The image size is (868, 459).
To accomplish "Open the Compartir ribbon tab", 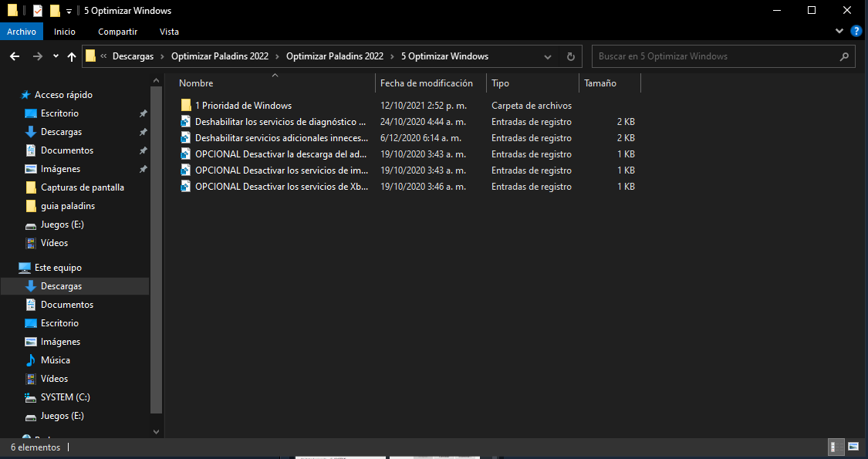I will 117,32.
